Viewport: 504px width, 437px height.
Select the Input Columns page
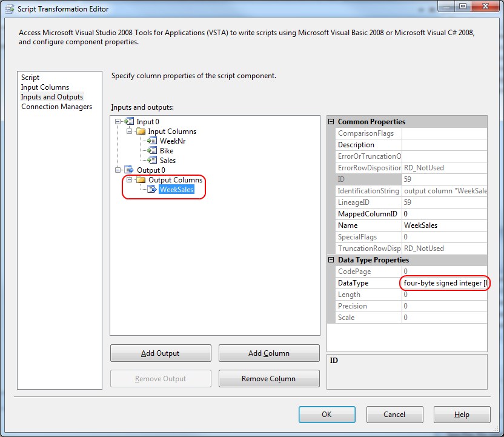point(45,87)
